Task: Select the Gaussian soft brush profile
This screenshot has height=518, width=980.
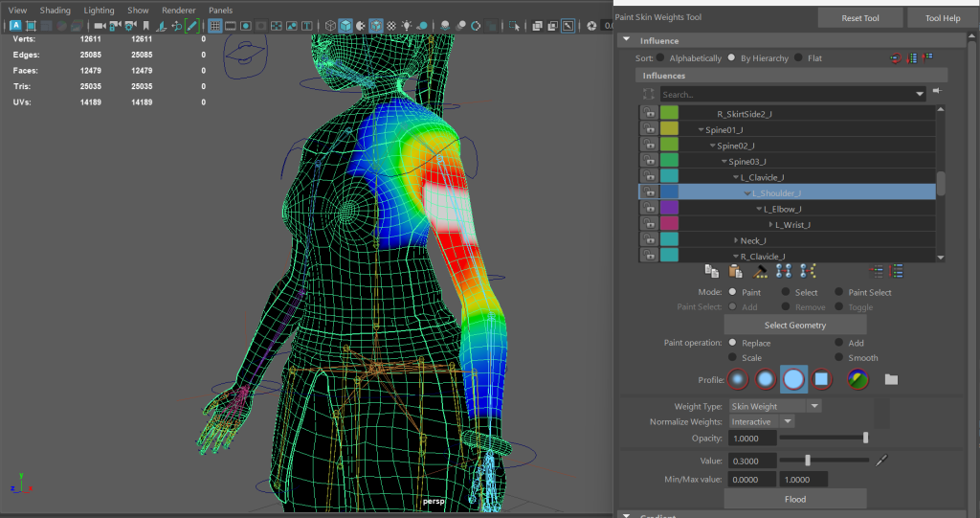Action: 738,379
